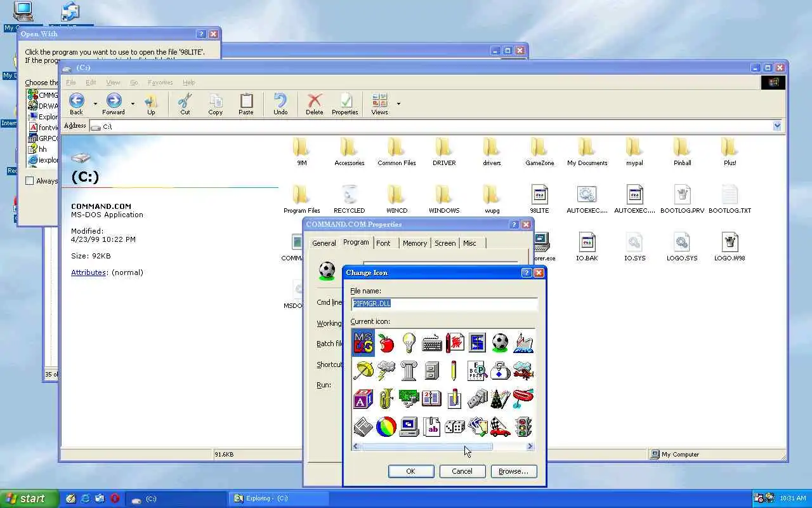This screenshot has height=508, width=812.
Task: Open the File menu
Action: pos(71,83)
